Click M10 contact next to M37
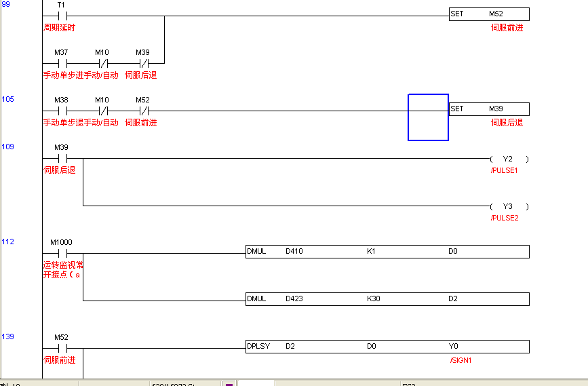The width and height of the screenshot is (588, 386). [102, 63]
